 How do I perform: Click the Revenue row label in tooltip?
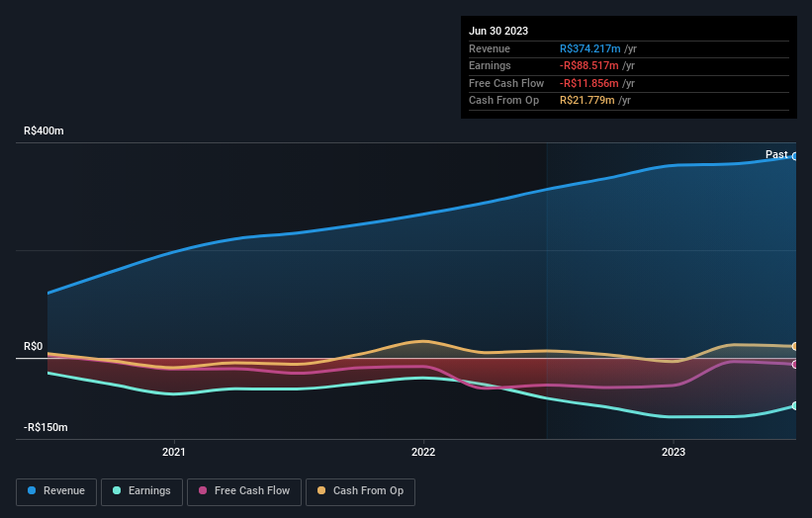tap(490, 48)
